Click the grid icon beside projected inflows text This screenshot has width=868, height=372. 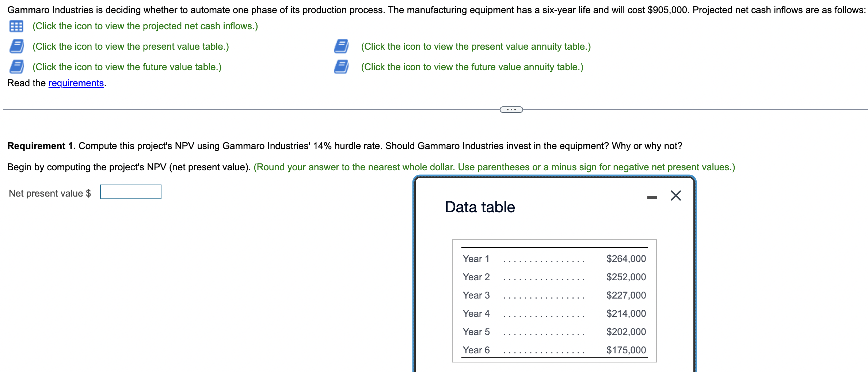pos(16,26)
